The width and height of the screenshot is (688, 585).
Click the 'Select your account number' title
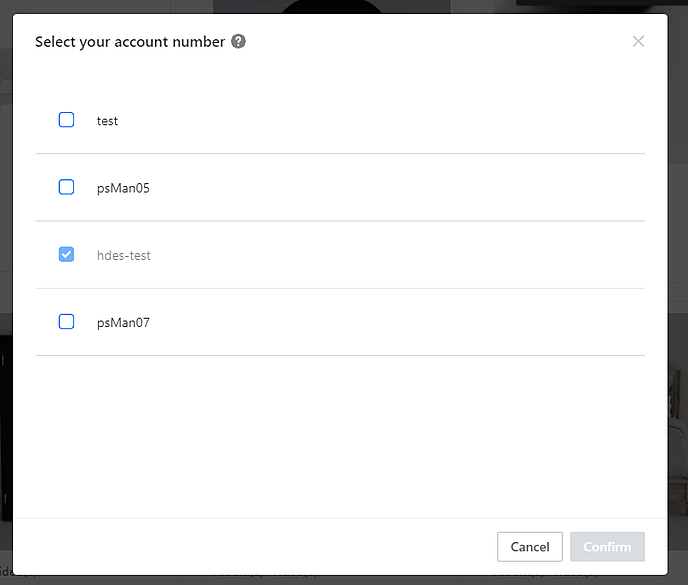[x=130, y=42]
